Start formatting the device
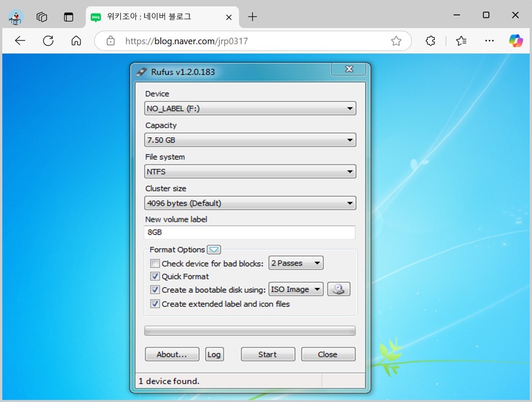532x402 pixels. point(268,354)
